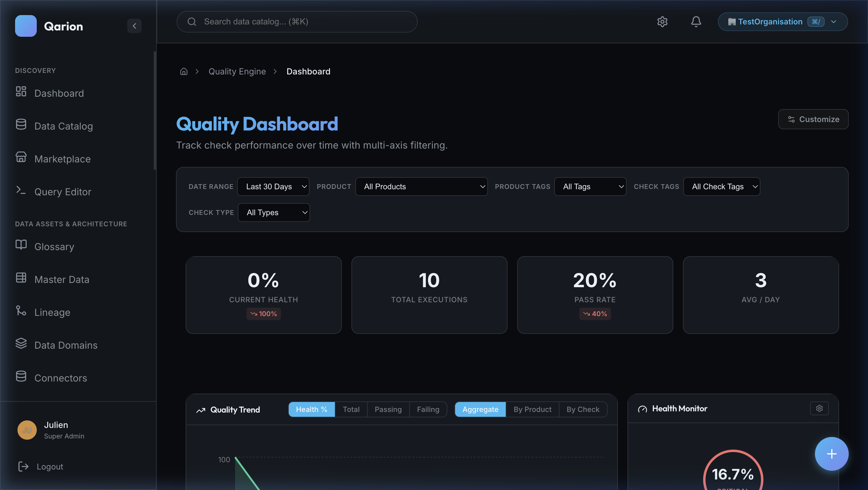Click inside the data catalog search field
Viewport: 868px width, 490px height.
[297, 22]
